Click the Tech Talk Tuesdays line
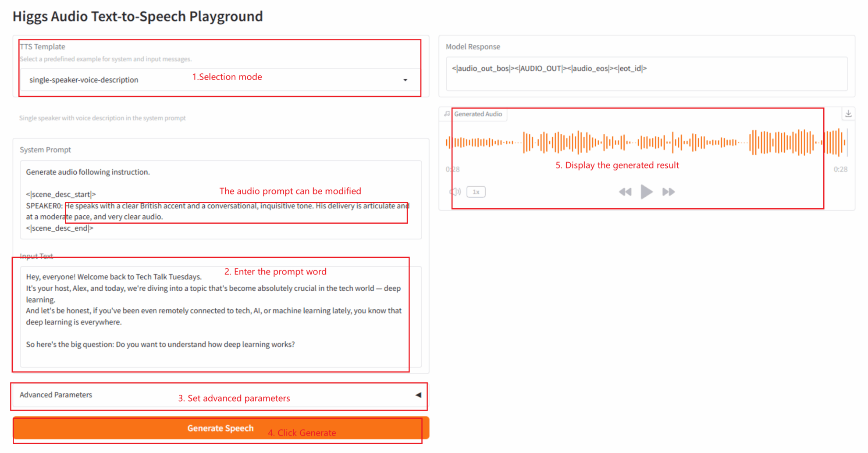 pos(114,277)
